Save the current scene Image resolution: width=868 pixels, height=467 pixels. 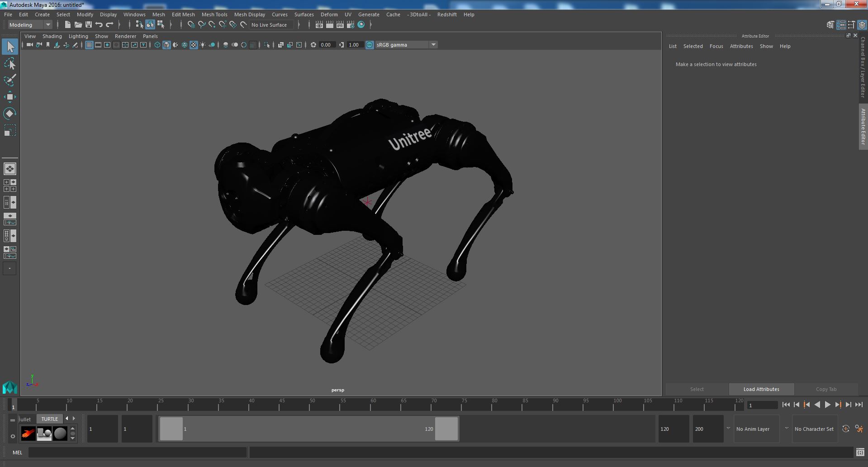tap(88, 24)
